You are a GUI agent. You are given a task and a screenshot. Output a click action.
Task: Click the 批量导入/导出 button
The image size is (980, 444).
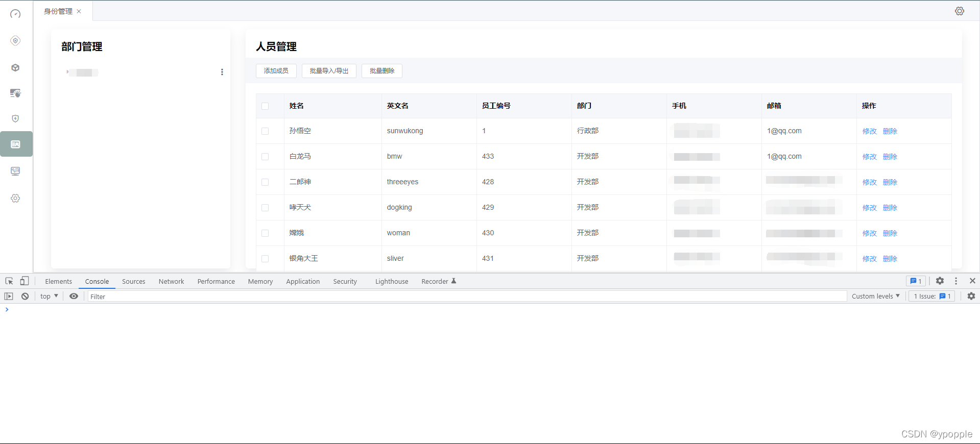329,71
